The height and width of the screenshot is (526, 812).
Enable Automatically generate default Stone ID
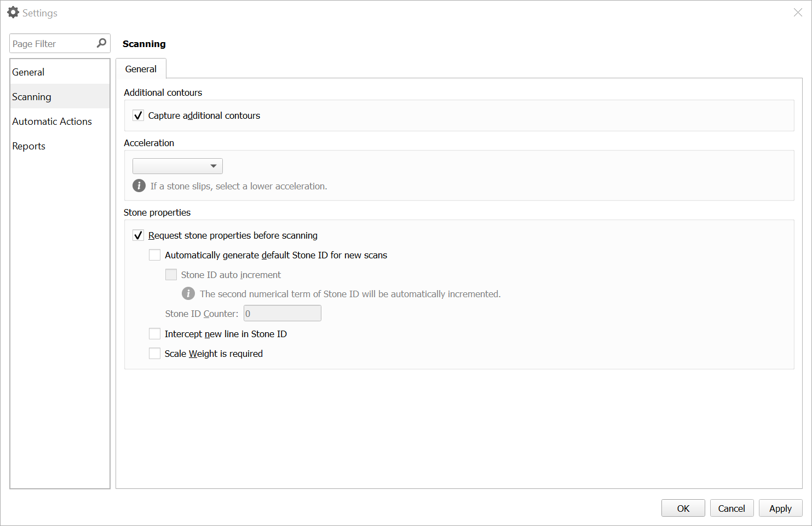154,255
